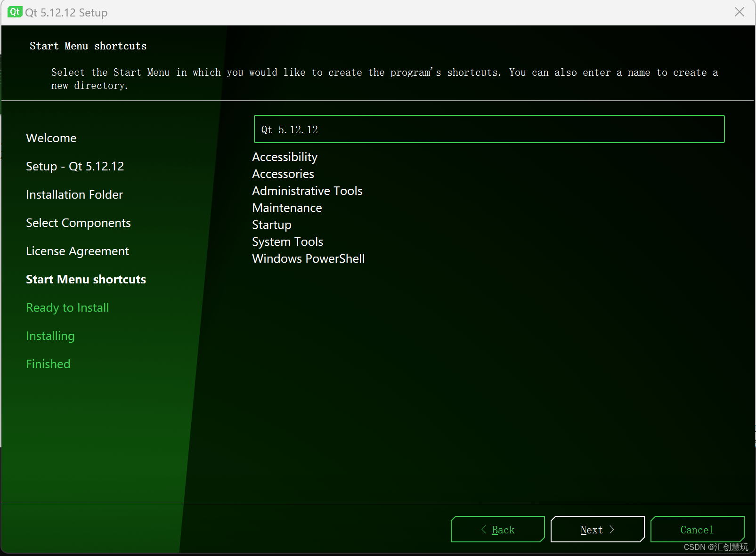Click the Select Components step

click(78, 223)
